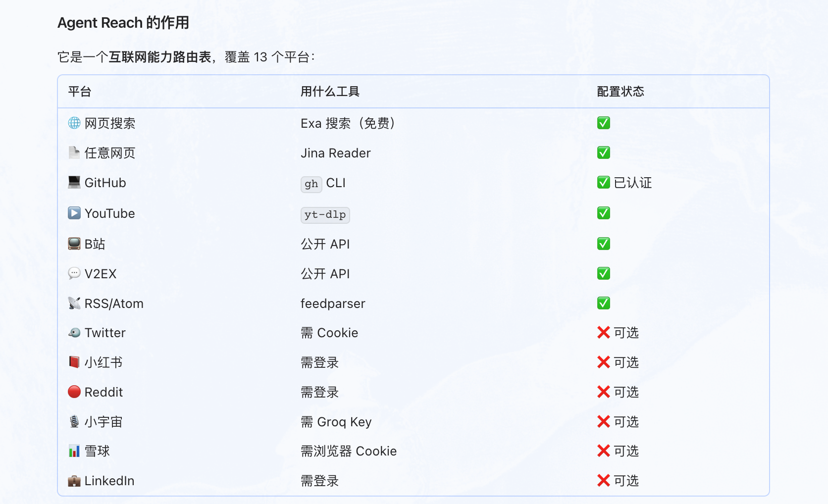
Task: Click the bird icon beside Twitter
Action: pyautogui.click(x=74, y=333)
